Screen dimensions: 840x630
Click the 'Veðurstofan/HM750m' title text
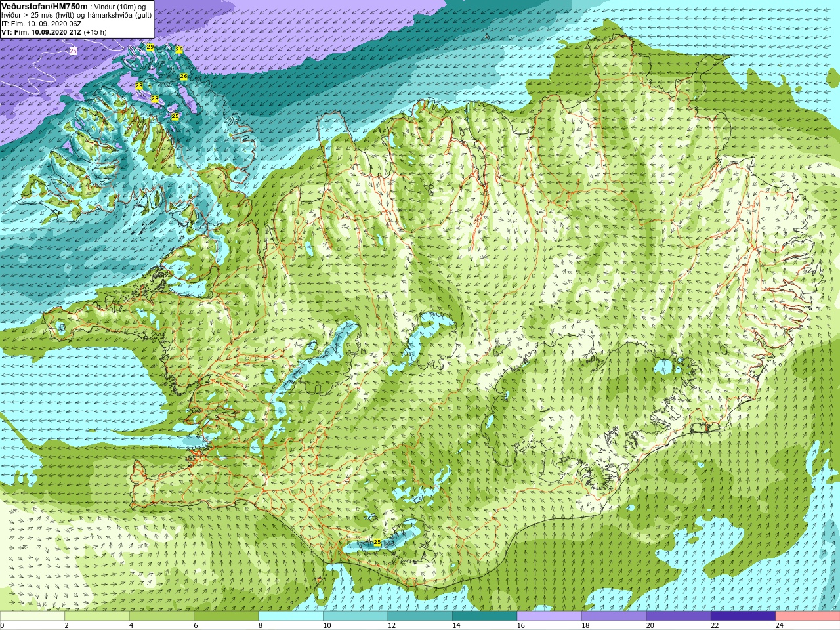point(44,6)
